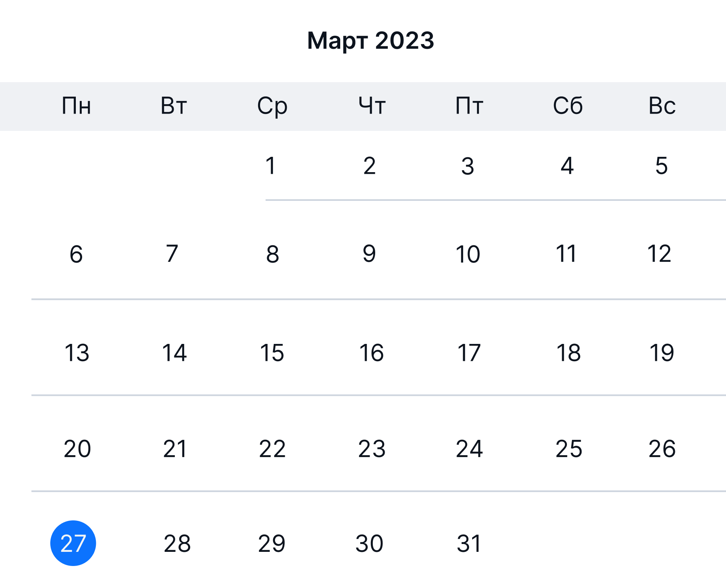The width and height of the screenshot is (726, 588).
Task: Pick date 23 on Thursday
Action: [372, 448]
